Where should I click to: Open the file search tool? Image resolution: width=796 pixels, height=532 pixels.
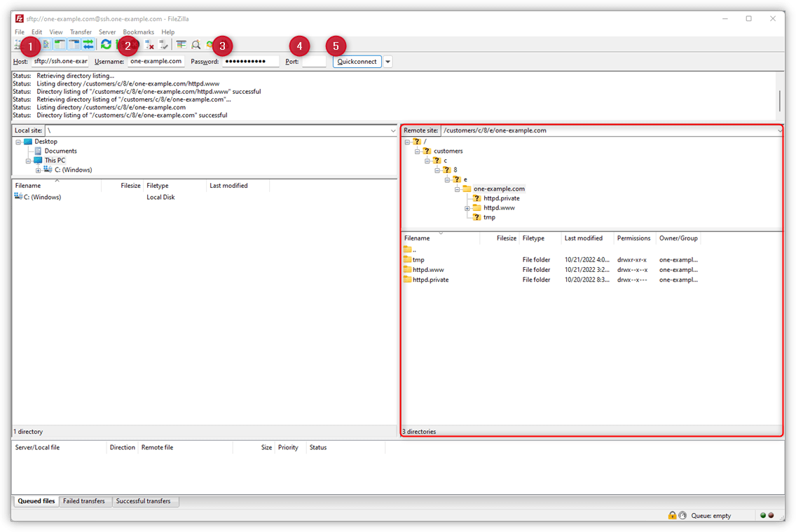[x=195, y=44]
